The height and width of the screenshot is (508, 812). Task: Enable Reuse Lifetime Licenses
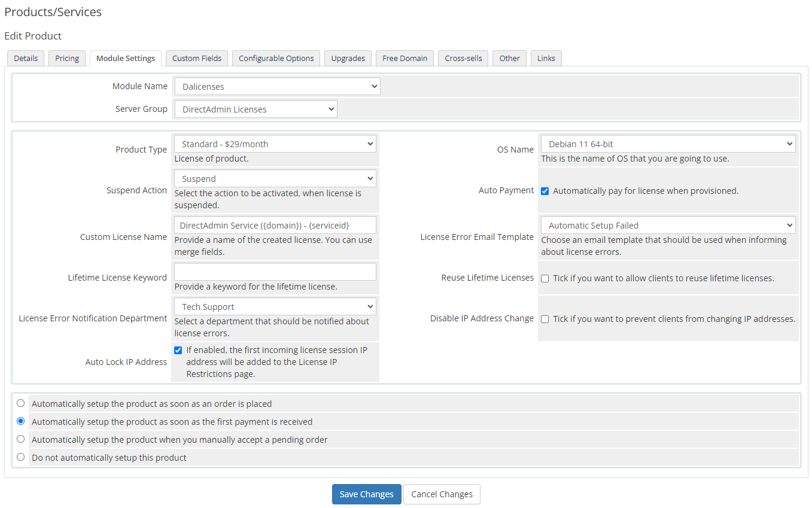point(545,278)
